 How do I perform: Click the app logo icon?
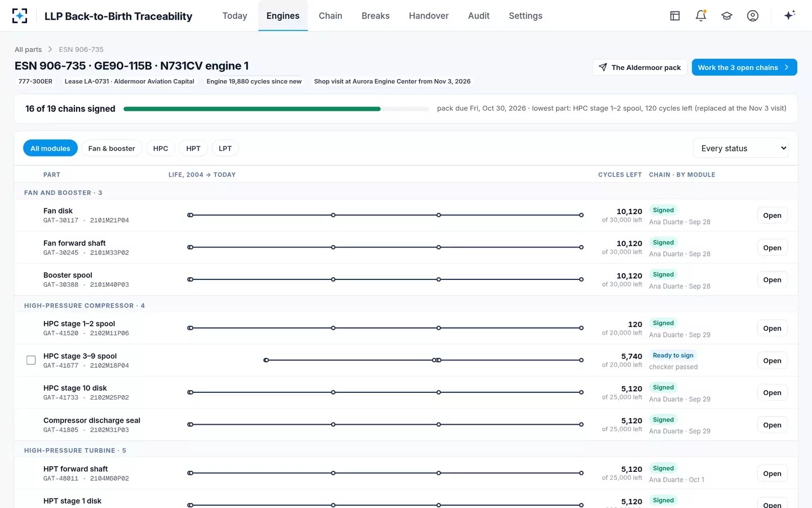pyautogui.click(x=20, y=16)
